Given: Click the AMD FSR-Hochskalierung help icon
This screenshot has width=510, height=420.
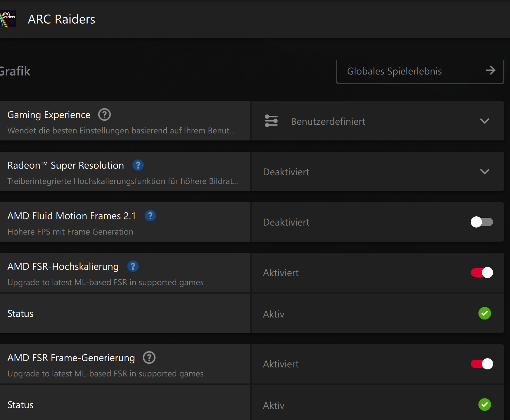Looking at the screenshot, I should pyautogui.click(x=133, y=266).
